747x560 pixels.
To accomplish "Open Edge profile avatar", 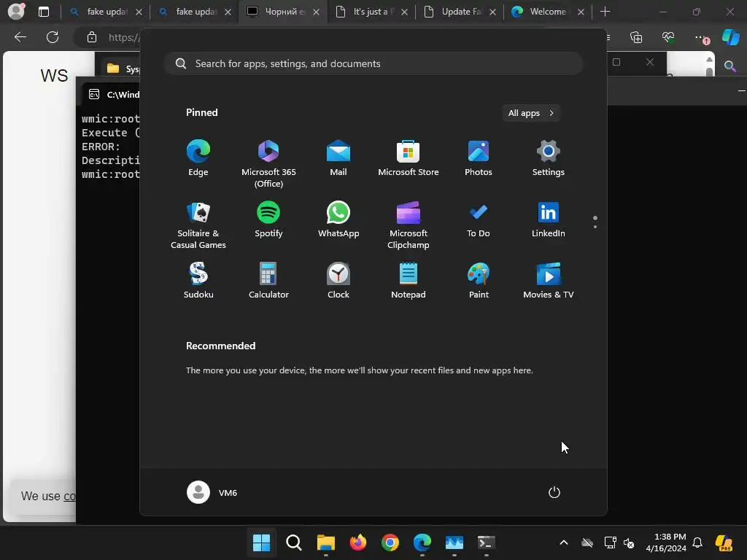I will tap(17, 11).
